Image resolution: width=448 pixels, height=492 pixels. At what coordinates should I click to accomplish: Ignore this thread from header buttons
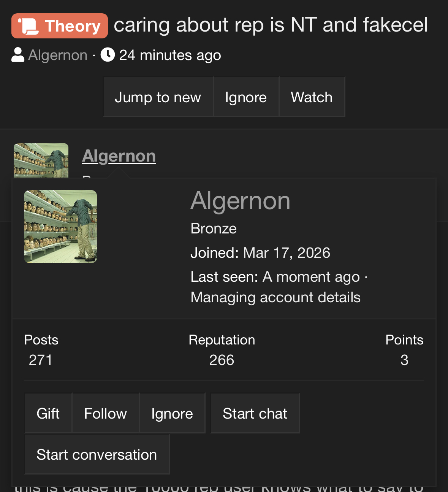coord(246,97)
